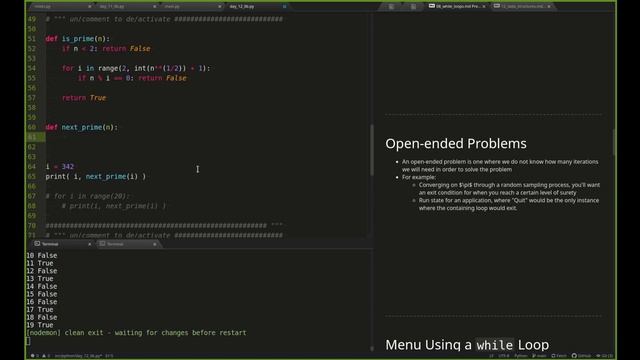Click the nodemon clean exit message
Image resolution: width=640 pixels, height=360 pixels.
pos(136,333)
